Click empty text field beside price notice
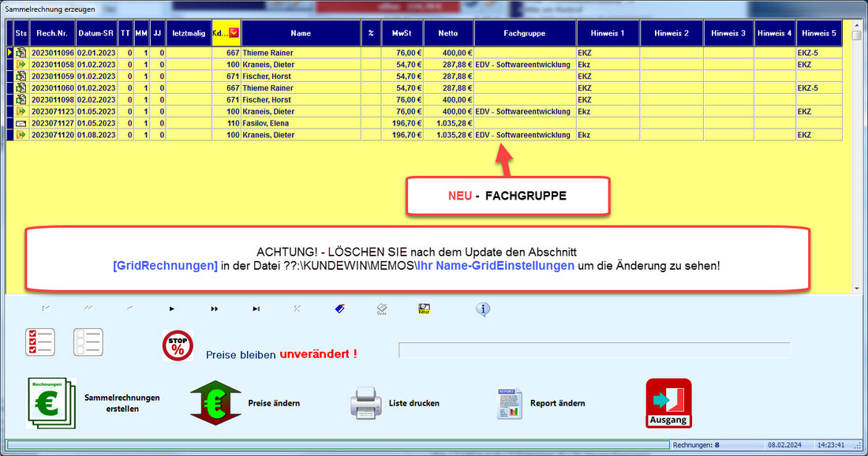Image resolution: width=868 pixels, height=456 pixels. [x=593, y=350]
